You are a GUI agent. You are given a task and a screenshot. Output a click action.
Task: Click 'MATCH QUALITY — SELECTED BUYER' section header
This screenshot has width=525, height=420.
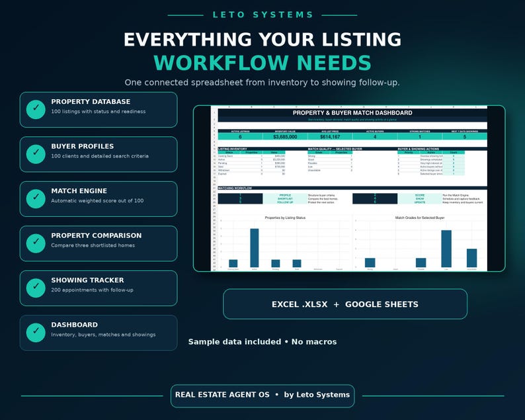click(x=335, y=149)
